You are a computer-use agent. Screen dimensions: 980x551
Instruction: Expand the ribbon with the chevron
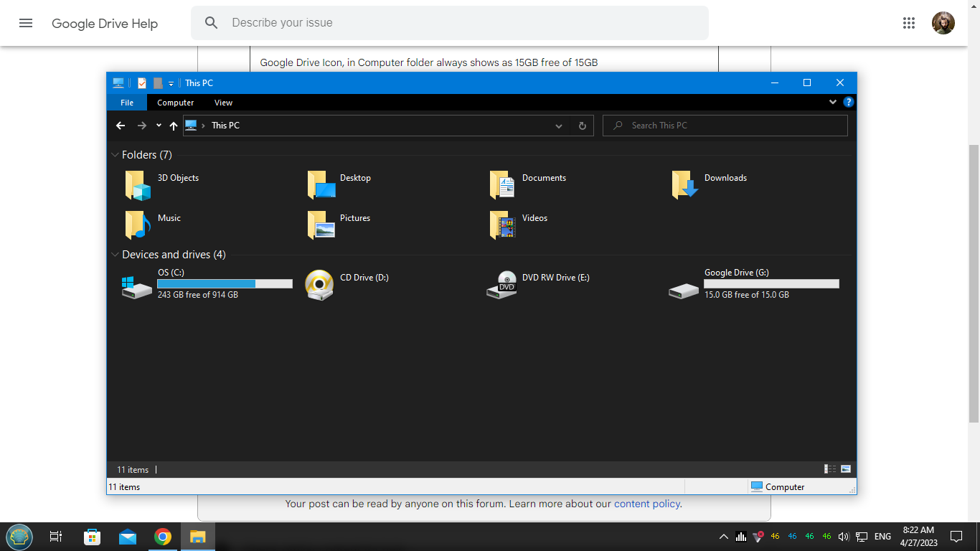click(x=833, y=103)
